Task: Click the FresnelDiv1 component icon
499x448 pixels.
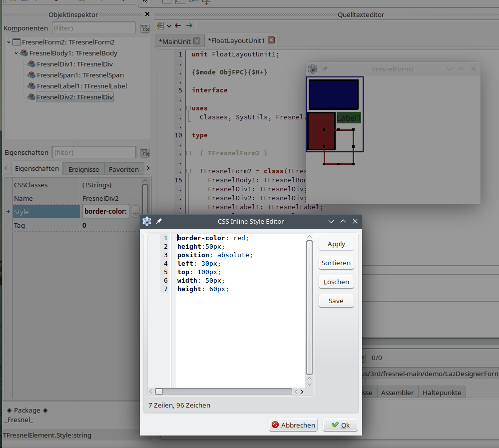Action: click(x=31, y=64)
